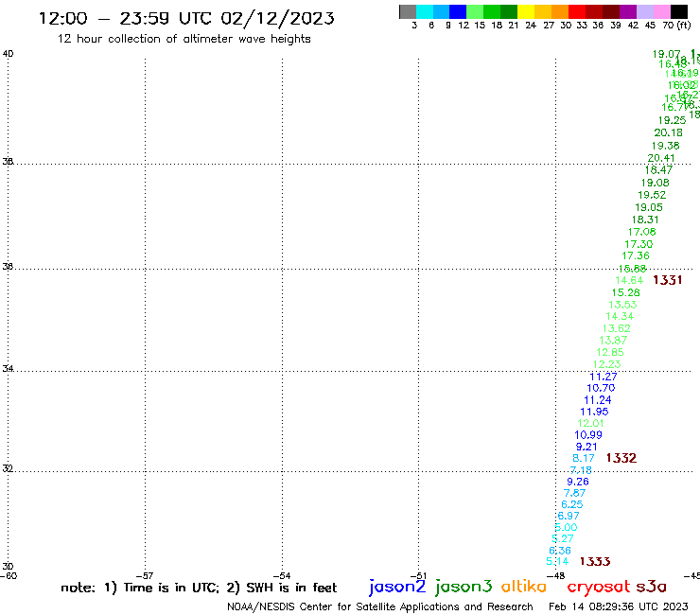The width and height of the screenshot is (700, 615).
Task: Select the jason2 satellite legend label
Action: pyautogui.click(x=397, y=587)
